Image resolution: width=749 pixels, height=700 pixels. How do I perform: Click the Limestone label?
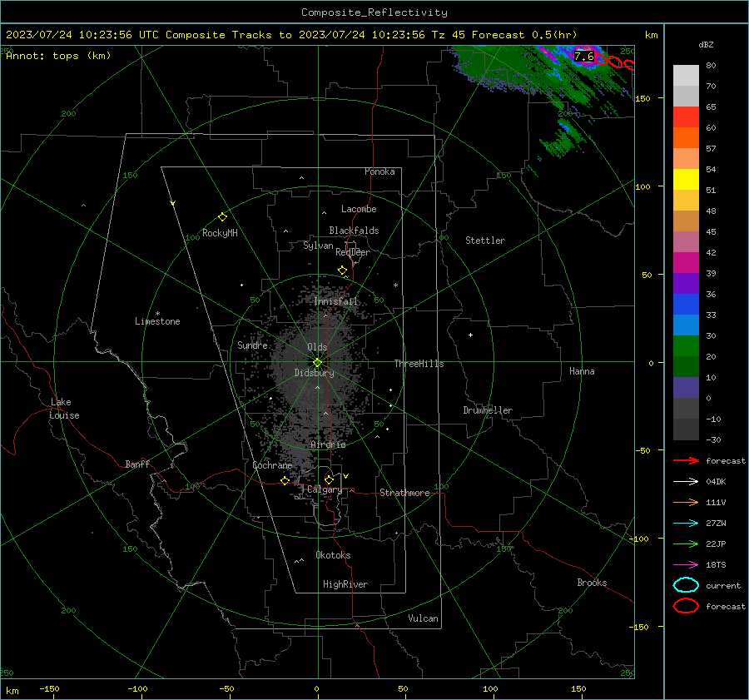[157, 321]
